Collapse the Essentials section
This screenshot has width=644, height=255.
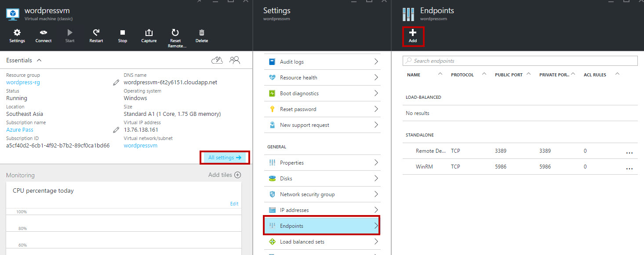click(x=39, y=60)
